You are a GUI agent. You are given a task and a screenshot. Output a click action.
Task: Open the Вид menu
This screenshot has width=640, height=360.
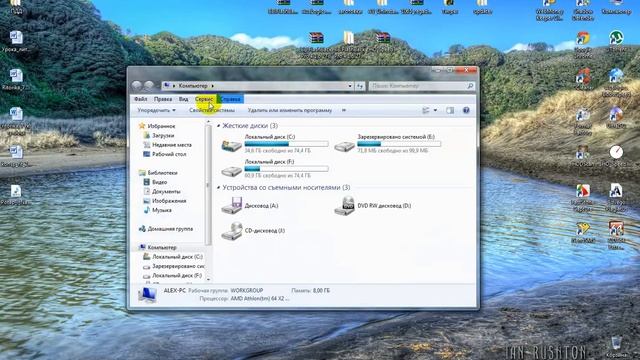pyautogui.click(x=184, y=99)
